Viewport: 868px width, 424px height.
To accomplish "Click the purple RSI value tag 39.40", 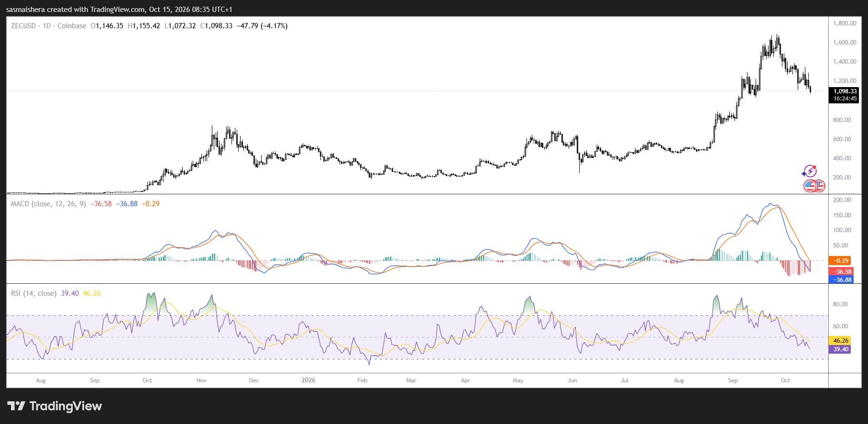I will tap(841, 349).
